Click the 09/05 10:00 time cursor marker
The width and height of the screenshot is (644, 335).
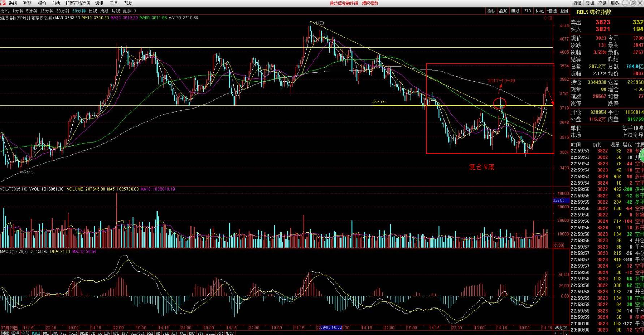(x=331, y=328)
